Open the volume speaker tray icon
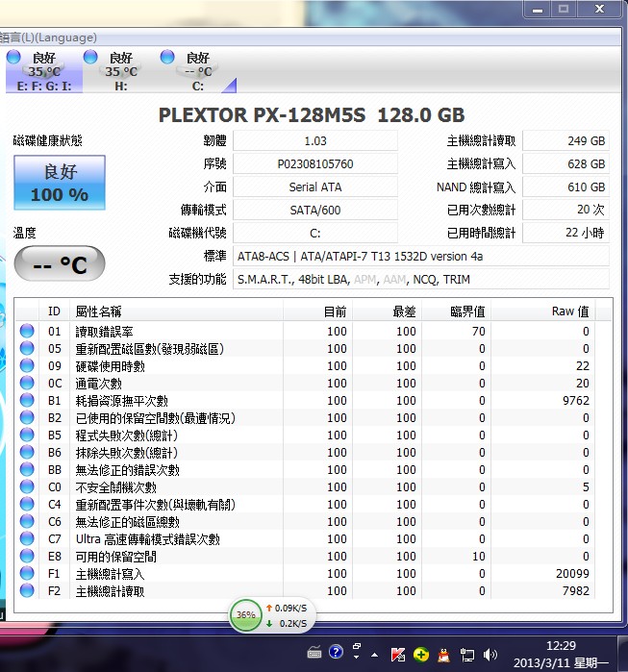 [490, 655]
